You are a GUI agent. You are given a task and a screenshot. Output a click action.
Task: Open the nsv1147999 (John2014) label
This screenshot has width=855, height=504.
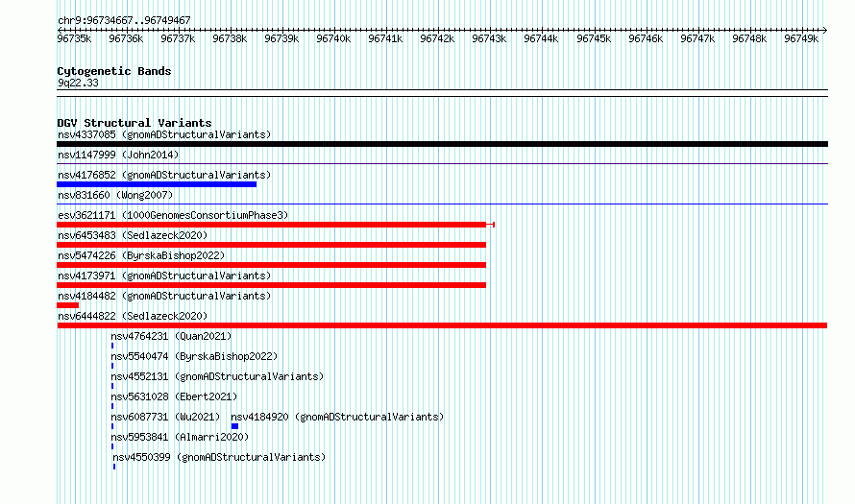point(118,155)
